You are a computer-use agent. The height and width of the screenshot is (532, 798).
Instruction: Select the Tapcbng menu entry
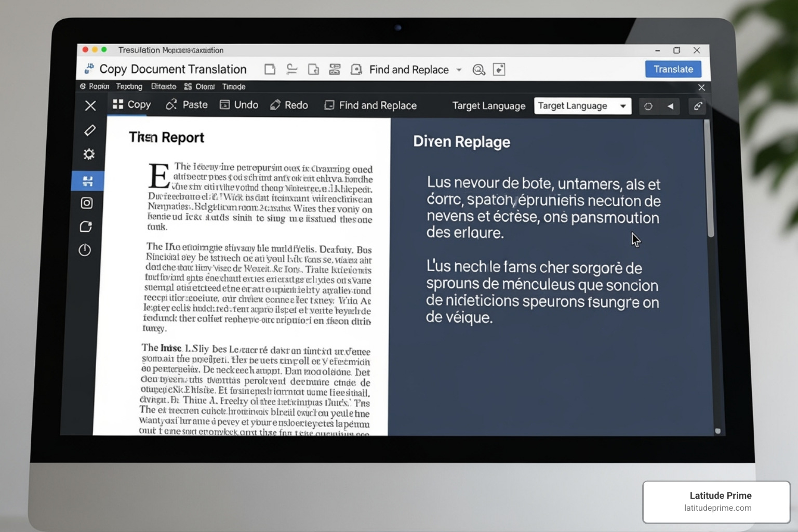[129, 86]
